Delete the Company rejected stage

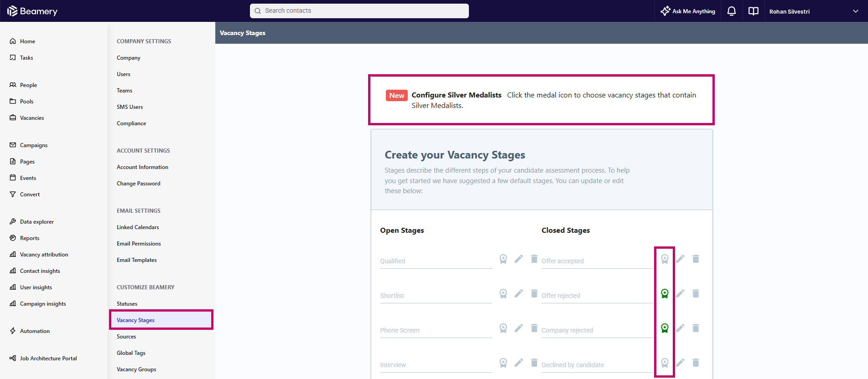pyautogui.click(x=696, y=328)
